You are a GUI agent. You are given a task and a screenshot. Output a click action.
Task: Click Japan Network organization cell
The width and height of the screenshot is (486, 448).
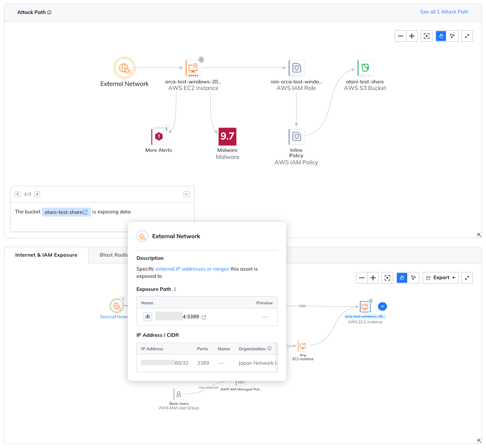coord(258,363)
